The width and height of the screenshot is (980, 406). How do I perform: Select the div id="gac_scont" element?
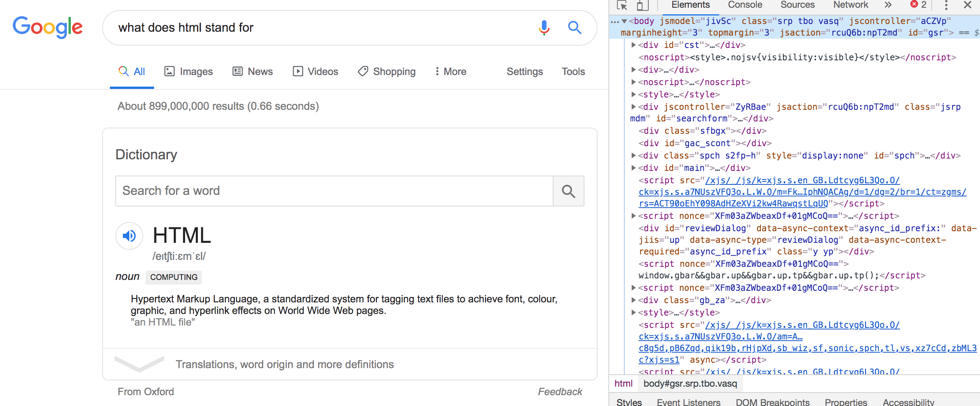tap(705, 143)
